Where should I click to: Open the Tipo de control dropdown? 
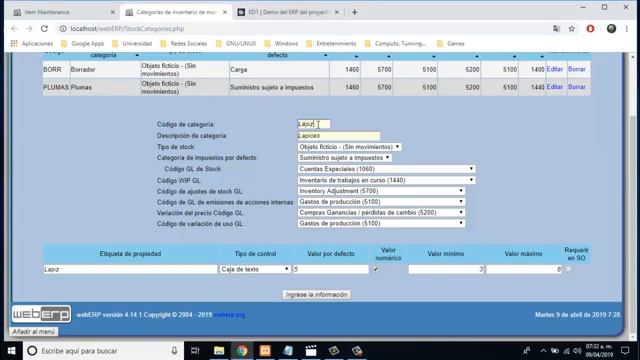[255, 269]
